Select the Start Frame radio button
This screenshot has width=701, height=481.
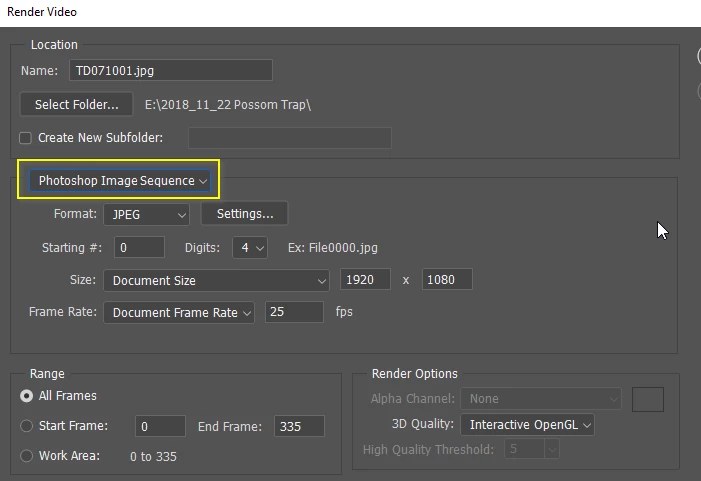tap(26, 426)
